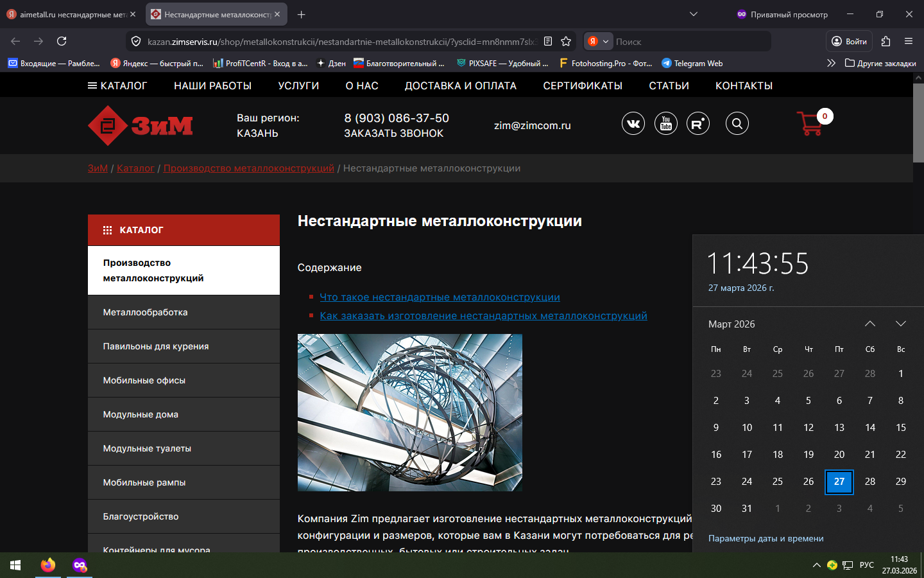Open Firefox extensions puzzle icon
Screen dimensions: 924x578
pos(886,41)
